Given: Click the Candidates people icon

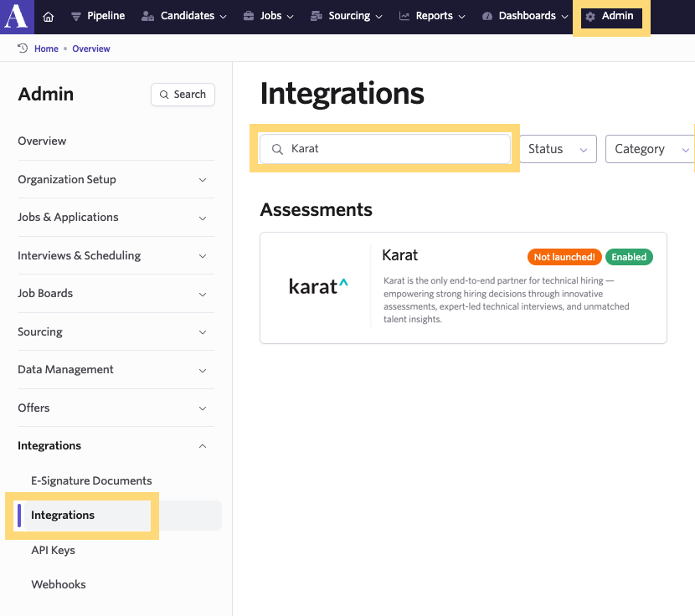Looking at the screenshot, I should [147, 17].
